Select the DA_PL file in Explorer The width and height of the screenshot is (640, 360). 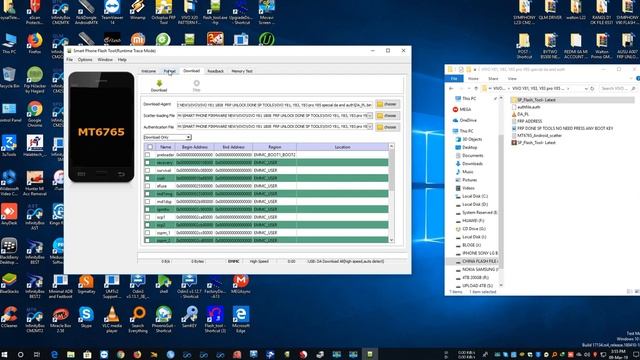[x=522, y=114]
